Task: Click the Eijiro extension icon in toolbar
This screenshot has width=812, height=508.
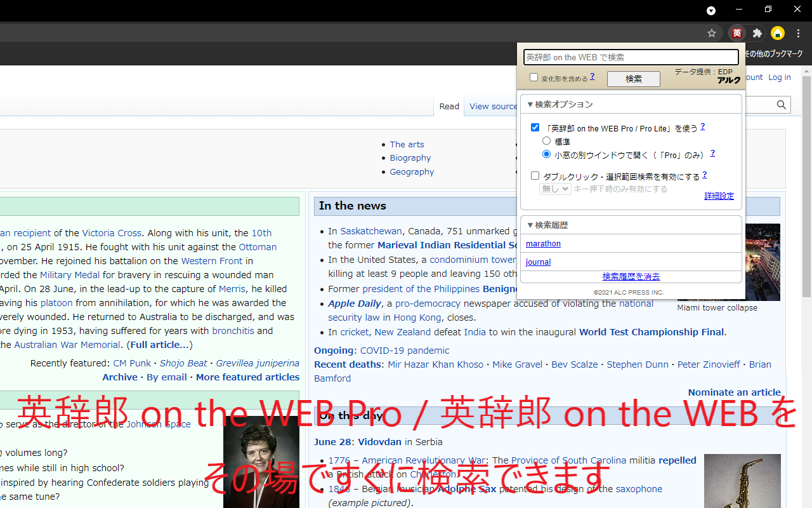Action: point(737,33)
